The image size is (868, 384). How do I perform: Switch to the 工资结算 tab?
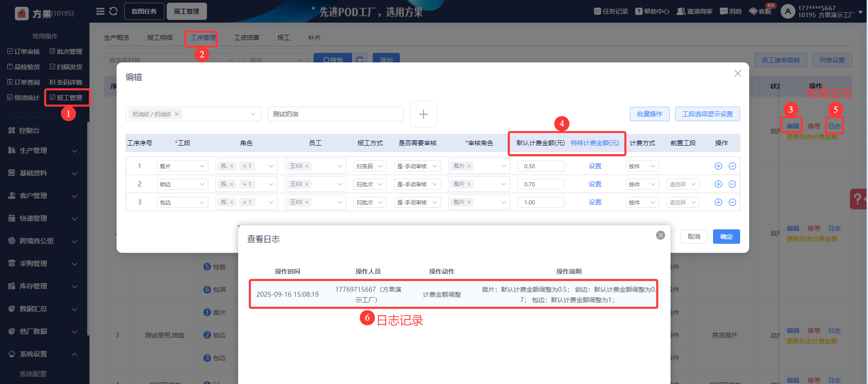[x=246, y=38]
